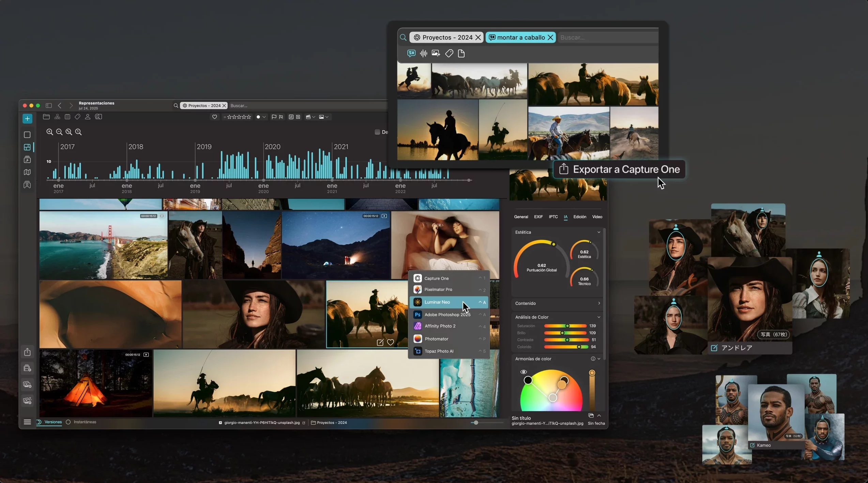Click the timeline zoom in magnifier
The height and width of the screenshot is (483, 868).
point(50,132)
